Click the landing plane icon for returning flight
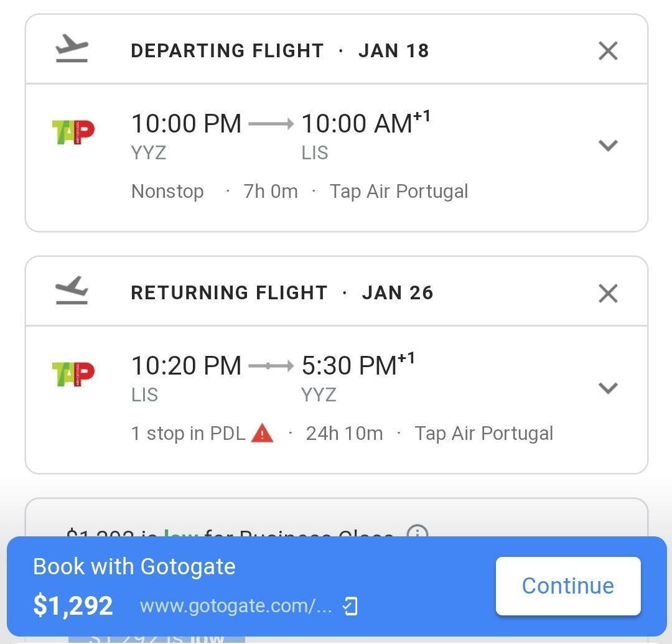 72,292
